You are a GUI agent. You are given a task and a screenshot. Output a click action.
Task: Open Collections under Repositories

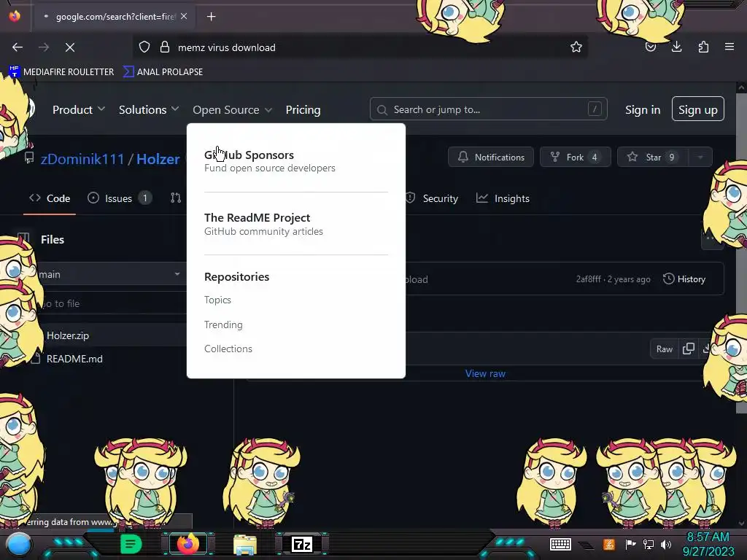tap(228, 349)
